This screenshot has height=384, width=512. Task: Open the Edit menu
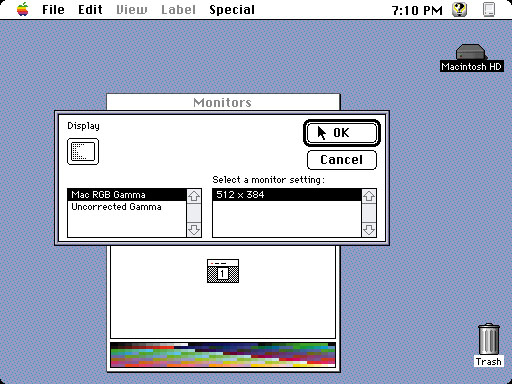(90, 9)
